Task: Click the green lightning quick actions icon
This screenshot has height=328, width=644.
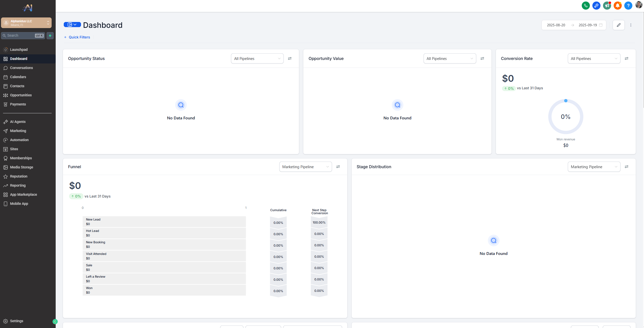Action: (x=50, y=36)
